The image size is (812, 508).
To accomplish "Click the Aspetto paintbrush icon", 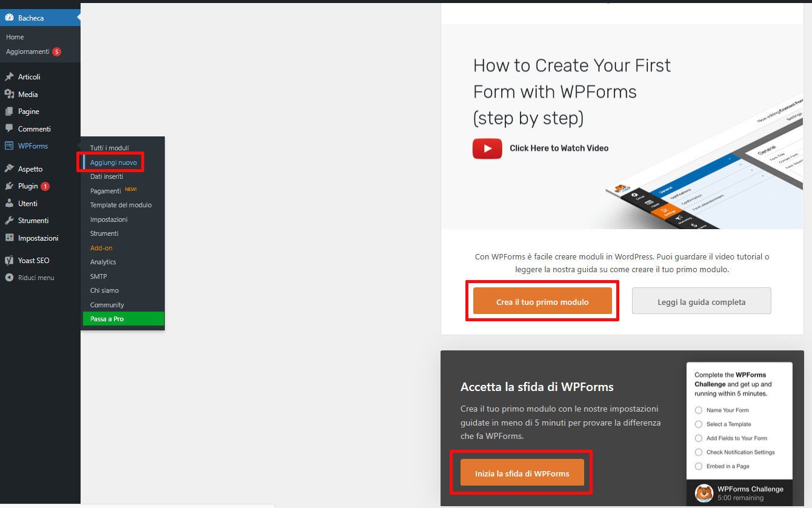I will (x=9, y=169).
